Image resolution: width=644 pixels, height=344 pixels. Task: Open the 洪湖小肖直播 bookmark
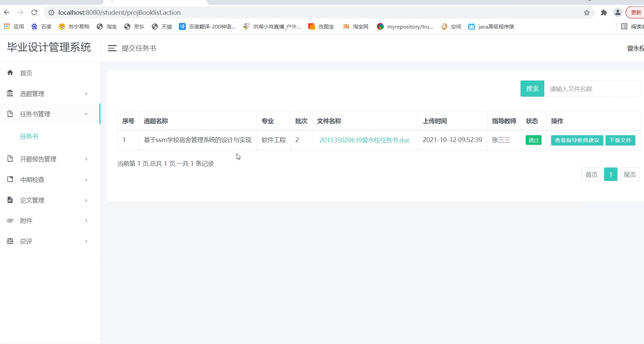click(272, 26)
